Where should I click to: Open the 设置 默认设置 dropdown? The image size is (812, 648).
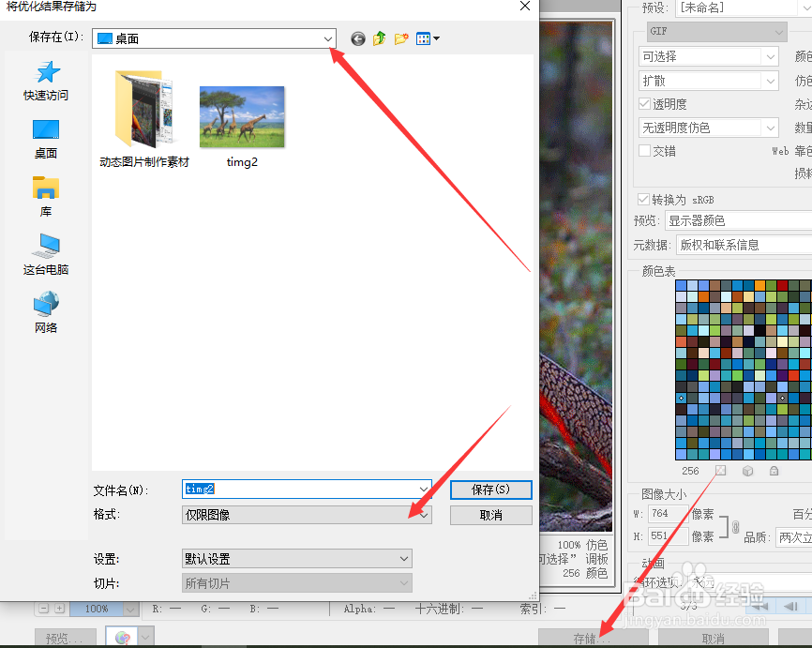pos(296,559)
